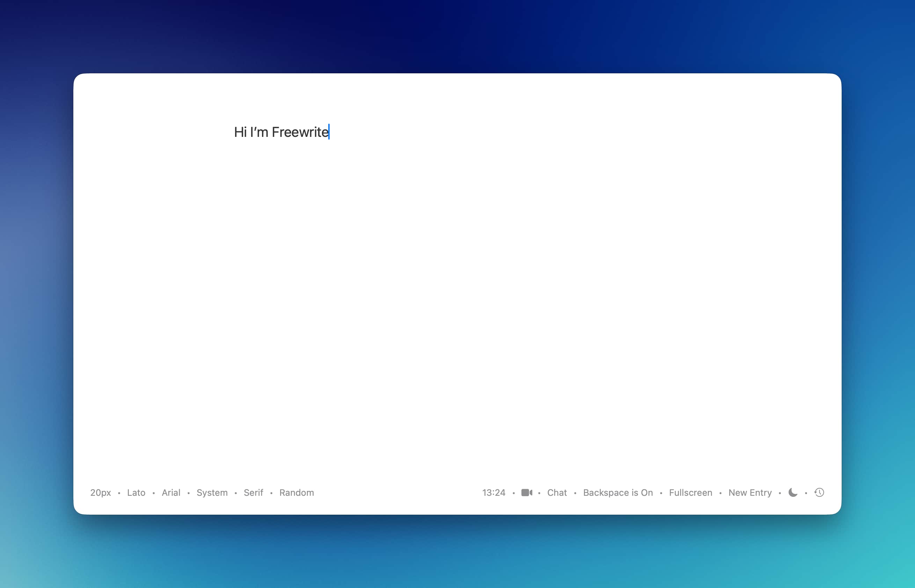Click the video camera icon

[x=527, y=493]
